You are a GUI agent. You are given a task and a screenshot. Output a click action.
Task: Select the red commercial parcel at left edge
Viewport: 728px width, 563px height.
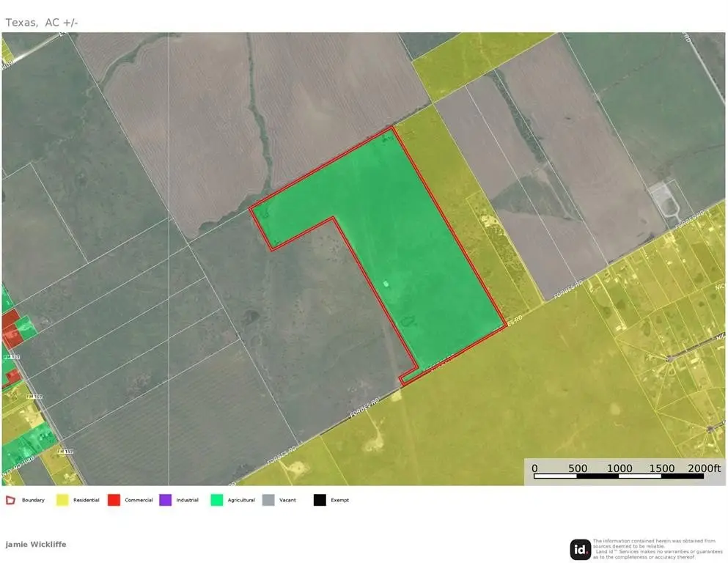pos(11,328)
